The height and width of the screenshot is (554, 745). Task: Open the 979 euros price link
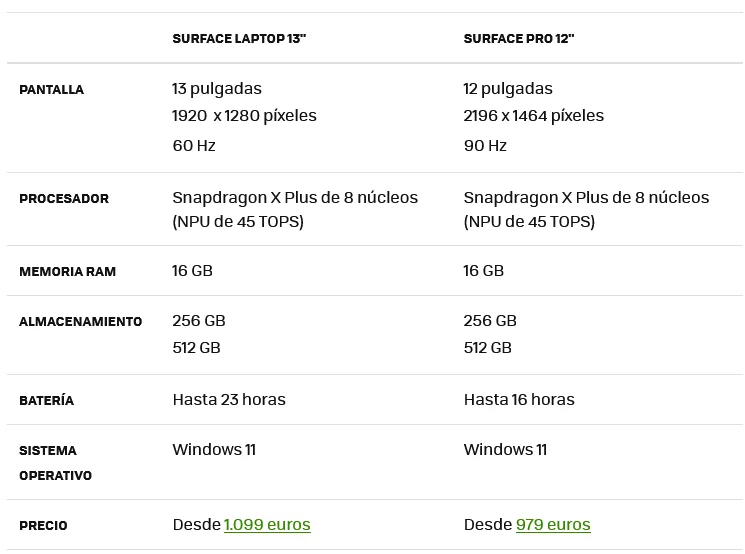553,525
